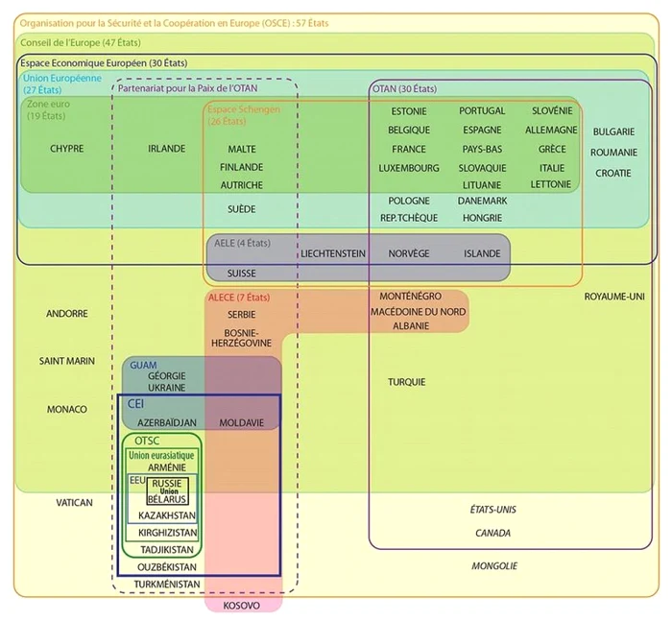This screenshot has height=621, width=672.
Task: Click MONTÉNÉGRO in the ALECE area
Action: (411, 297)
